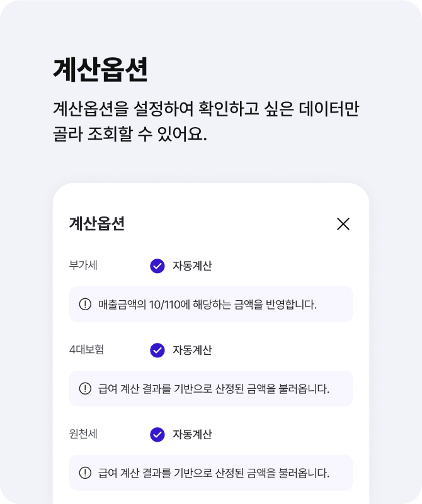Click the 원천세 급여 계산 결과 notice text
Screen dimensions: 422x504
tap(214, 473)
